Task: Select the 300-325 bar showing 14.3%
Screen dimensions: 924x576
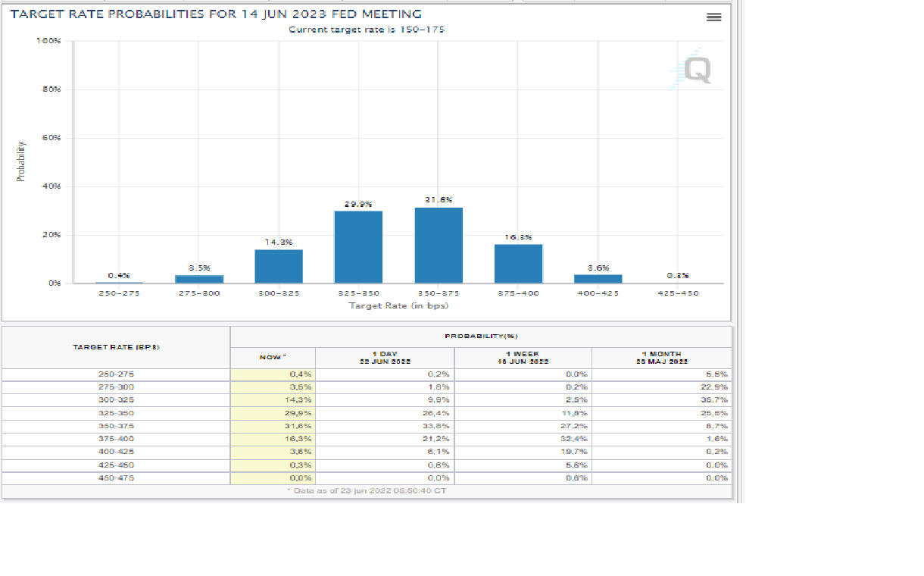Action: 278,266
